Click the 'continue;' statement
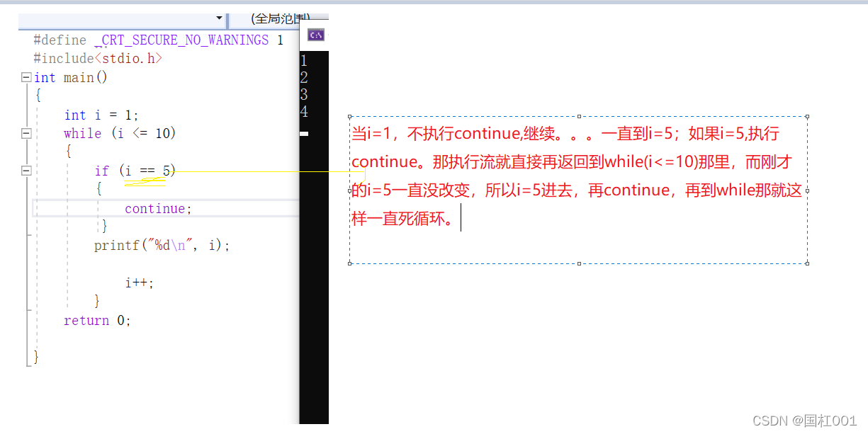Image resolution: width=868 pixels, height=434 pixels. click(159, 209)
